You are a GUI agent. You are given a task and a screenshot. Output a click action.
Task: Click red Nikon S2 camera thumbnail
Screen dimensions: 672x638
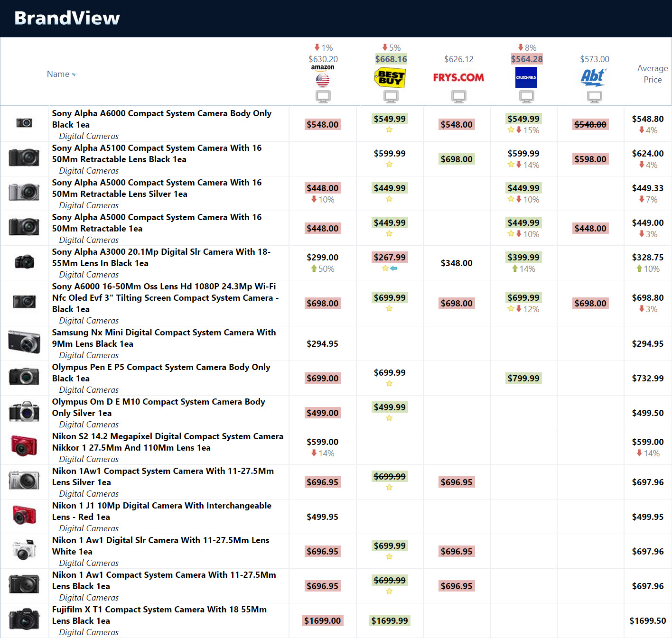click(x=24, y=446)
